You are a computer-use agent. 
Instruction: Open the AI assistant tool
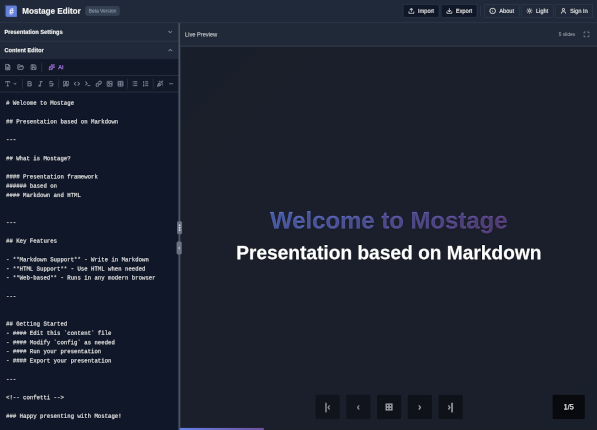(56, 67)
